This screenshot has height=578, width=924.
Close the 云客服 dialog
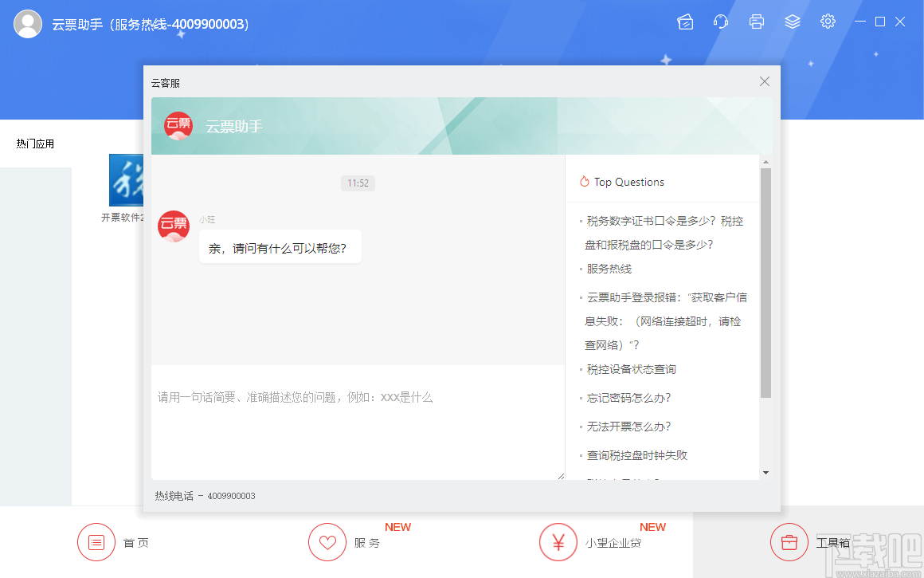[765, 81]
